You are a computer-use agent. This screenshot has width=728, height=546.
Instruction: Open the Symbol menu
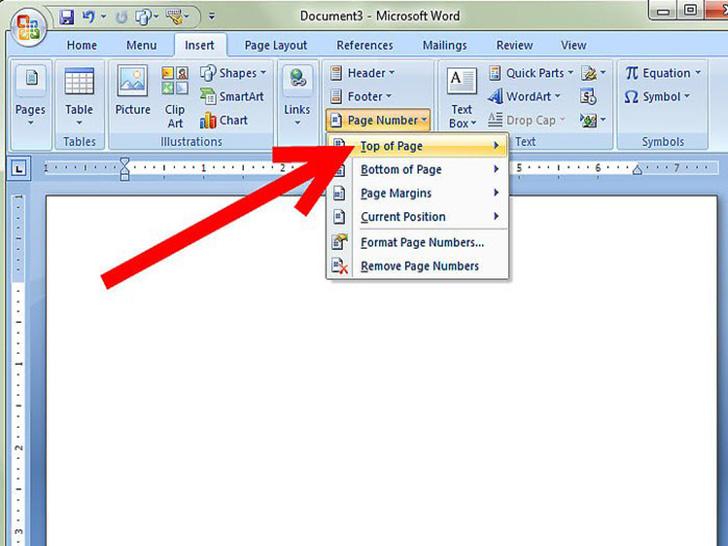(x=657, y=97)
